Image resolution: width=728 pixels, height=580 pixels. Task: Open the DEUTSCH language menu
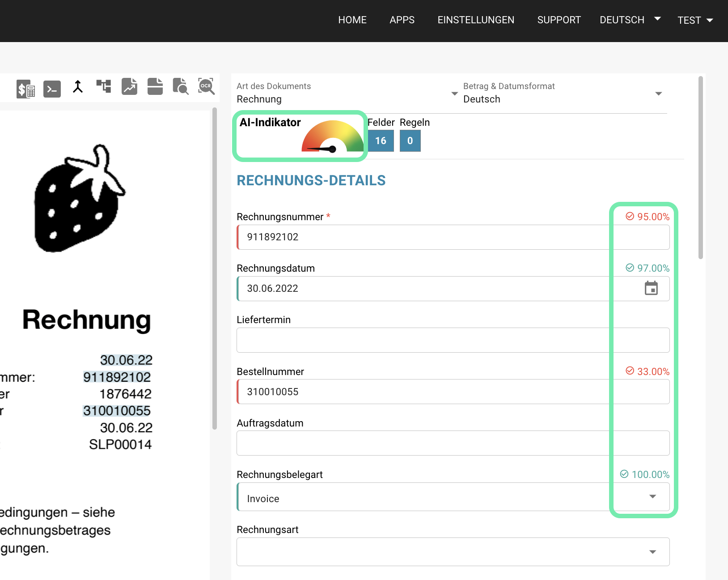[630, 20]
